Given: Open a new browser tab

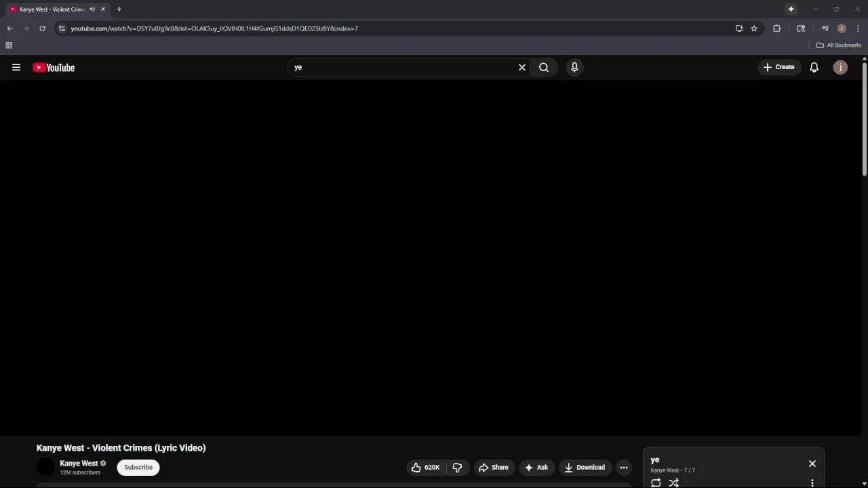Looking at the screenshot, I should [119, 9].
